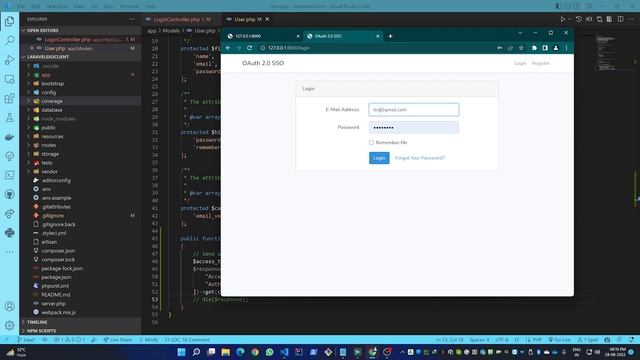
Task: Open WhatsApp from taskbar
Action: (x=269, y=352)
